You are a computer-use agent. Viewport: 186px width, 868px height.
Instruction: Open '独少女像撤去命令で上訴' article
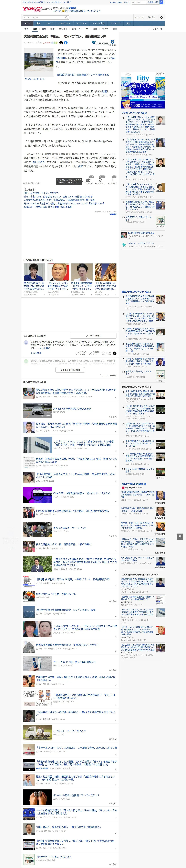tap(63, 544)
